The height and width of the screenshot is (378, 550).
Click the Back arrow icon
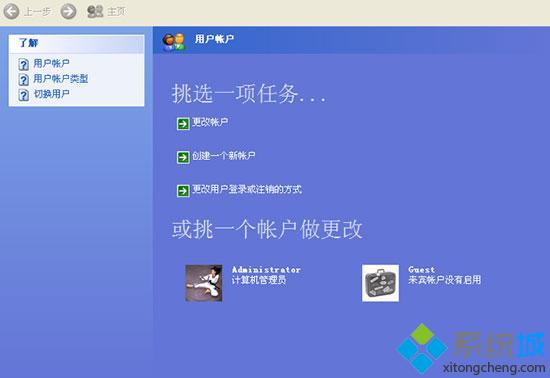coord(11,11)
